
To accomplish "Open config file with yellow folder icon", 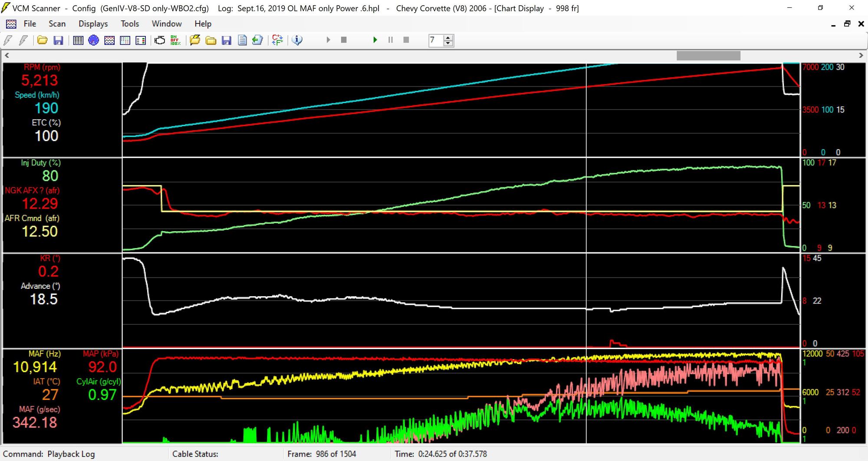I will 42,40.
